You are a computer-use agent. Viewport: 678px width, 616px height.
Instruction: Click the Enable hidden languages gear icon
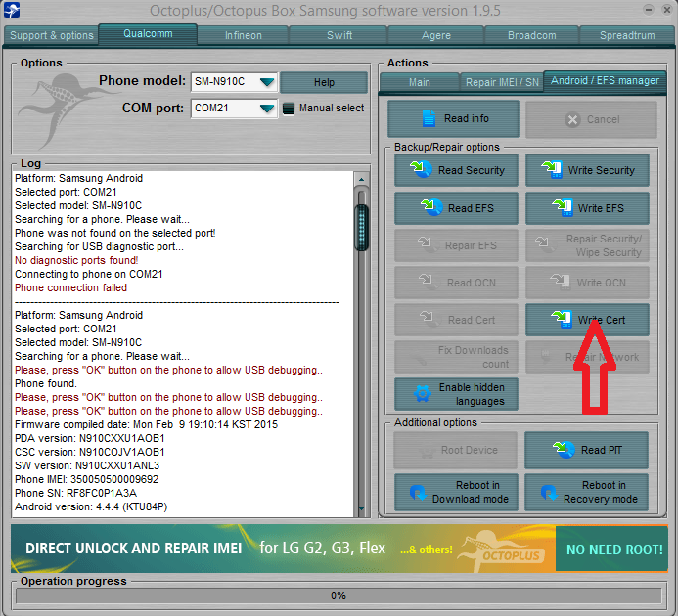422,394
